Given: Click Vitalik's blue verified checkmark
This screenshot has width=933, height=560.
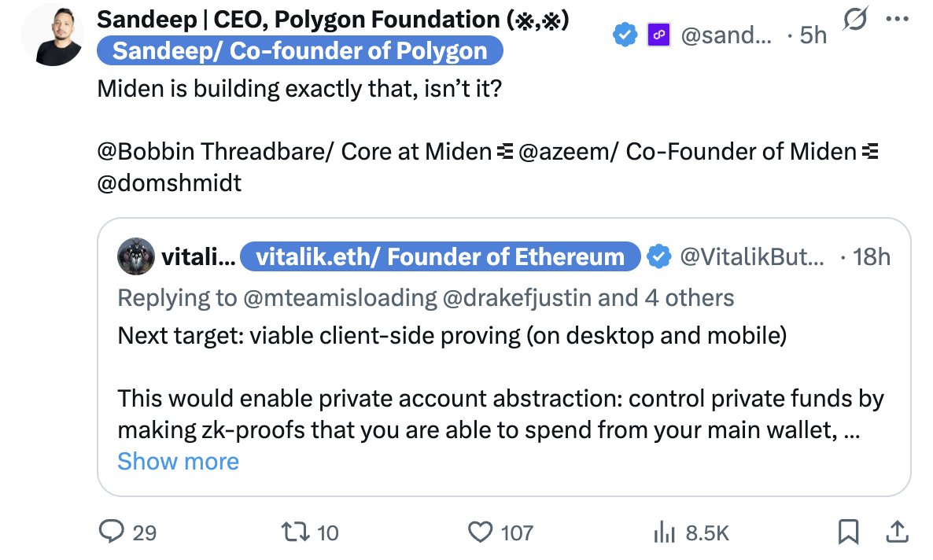Looking at the screenshot, I should (x=658, y=256).
